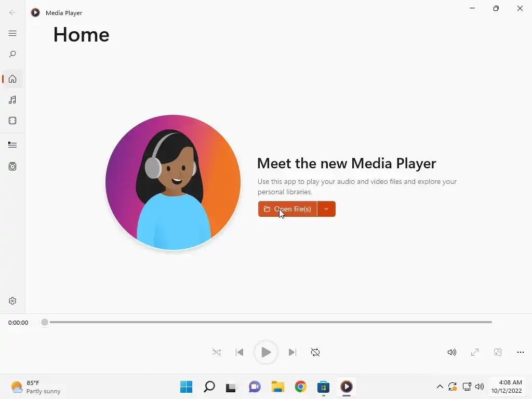
Task: Open Microsoft Store on taskbar
Action: pos(323,387)
